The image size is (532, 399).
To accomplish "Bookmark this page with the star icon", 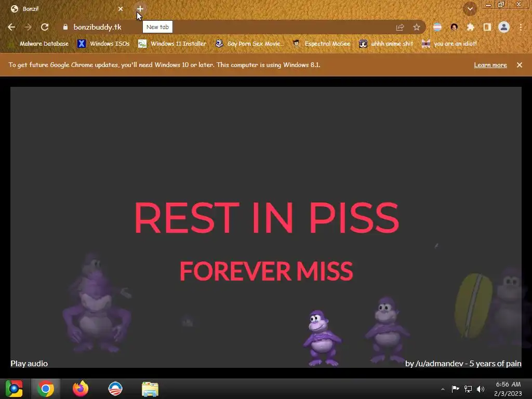I will pyautogui.click(x=417, y=28).
